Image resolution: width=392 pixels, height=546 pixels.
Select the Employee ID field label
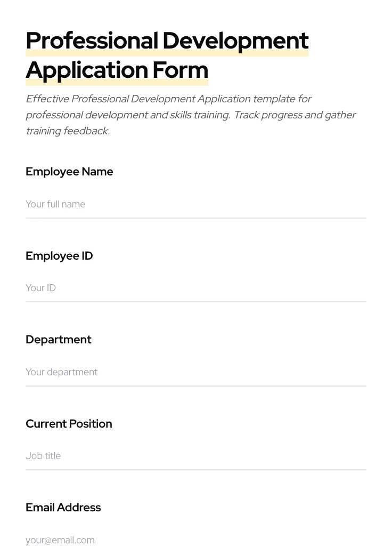[59, 256]
